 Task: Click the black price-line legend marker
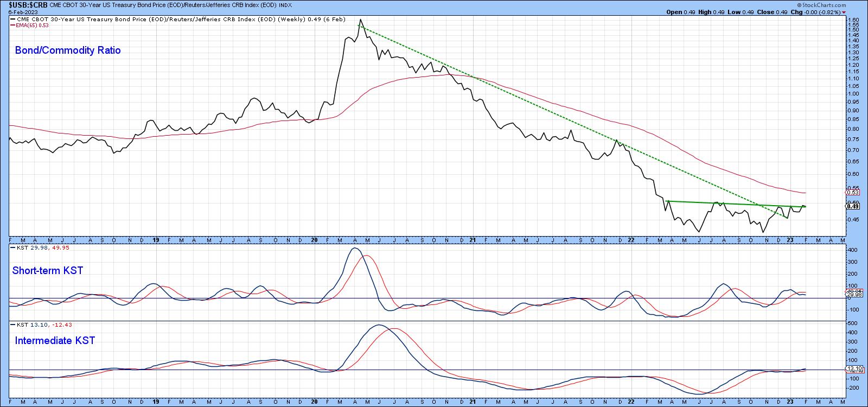(12, 19)
